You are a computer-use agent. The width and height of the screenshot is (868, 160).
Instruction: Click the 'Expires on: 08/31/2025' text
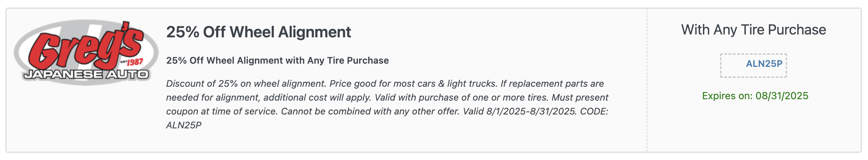[x=755, y=96]
